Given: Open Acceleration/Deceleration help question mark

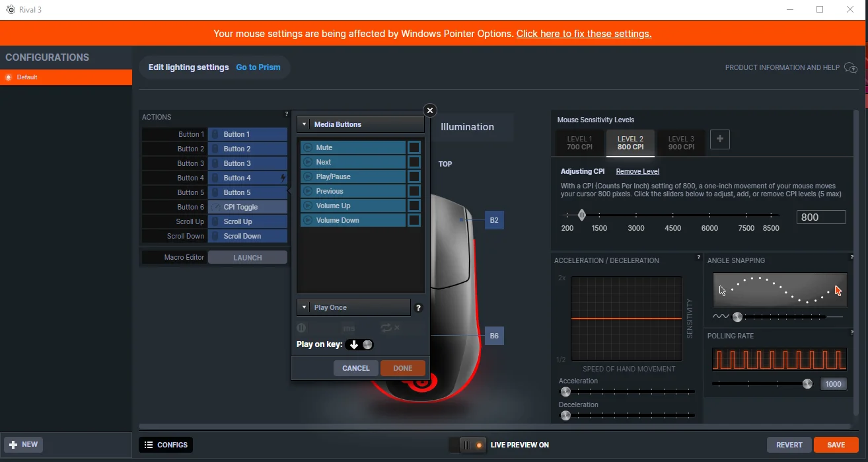Looking at the screenshot, I should [699, 258].
